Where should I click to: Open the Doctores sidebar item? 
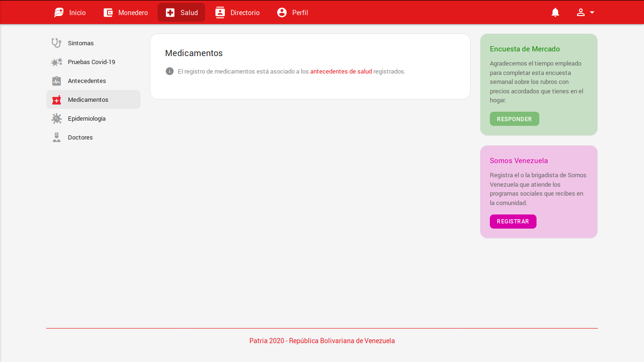pyautogui.click(x=80, y=137)
